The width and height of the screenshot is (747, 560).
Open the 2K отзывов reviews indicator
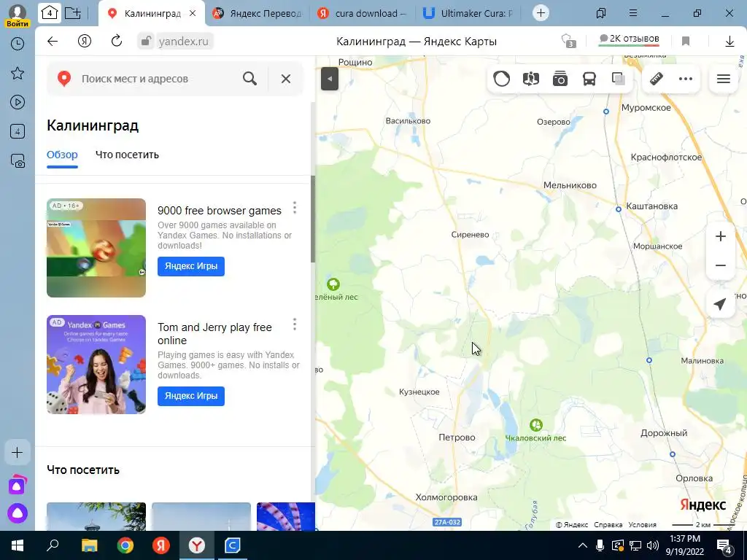[x=630, y=39]
